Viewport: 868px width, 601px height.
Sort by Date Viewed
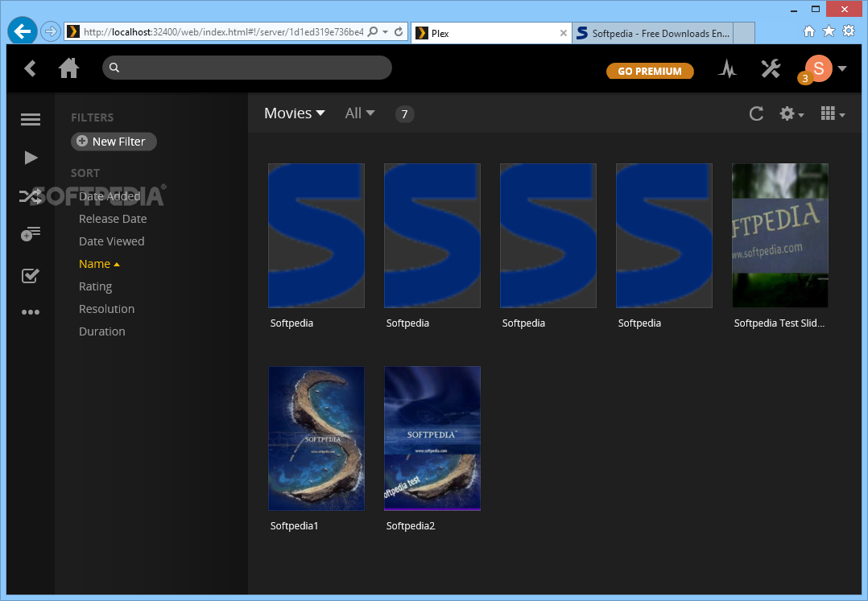point(112,241)
